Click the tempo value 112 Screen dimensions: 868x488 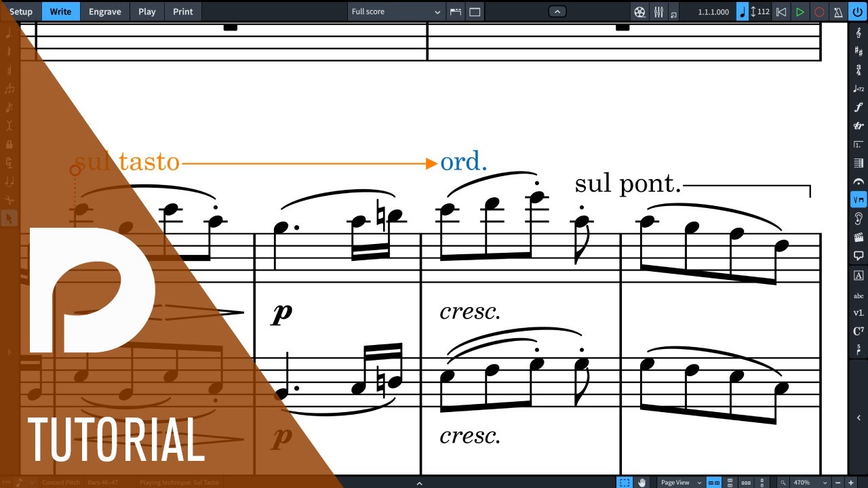(764, 12)
